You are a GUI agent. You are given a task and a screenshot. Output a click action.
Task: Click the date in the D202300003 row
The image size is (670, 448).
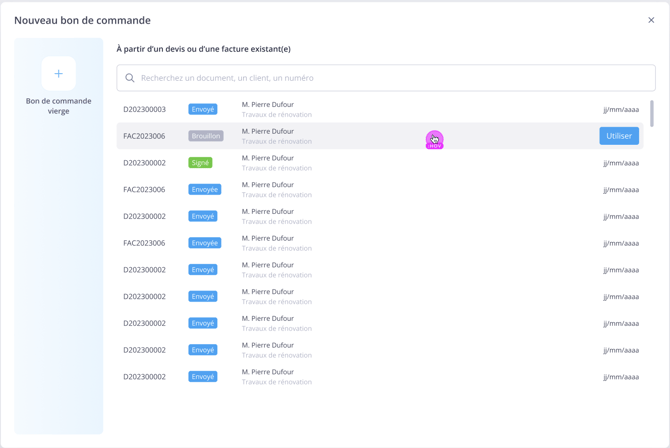pos(621,110)
